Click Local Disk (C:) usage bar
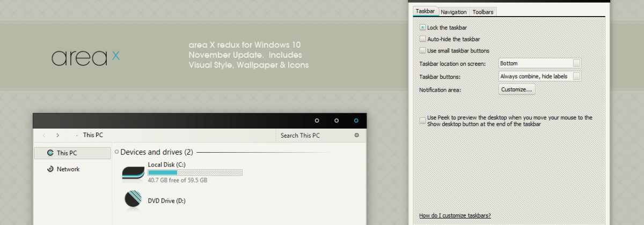644x225 pixels. 195,172
